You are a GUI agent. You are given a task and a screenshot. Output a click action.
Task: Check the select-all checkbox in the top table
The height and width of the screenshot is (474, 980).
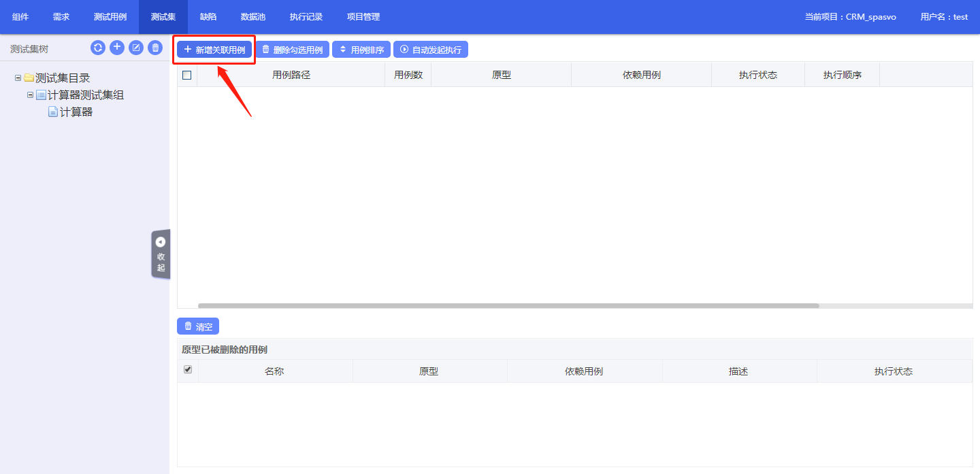[186, 75]
